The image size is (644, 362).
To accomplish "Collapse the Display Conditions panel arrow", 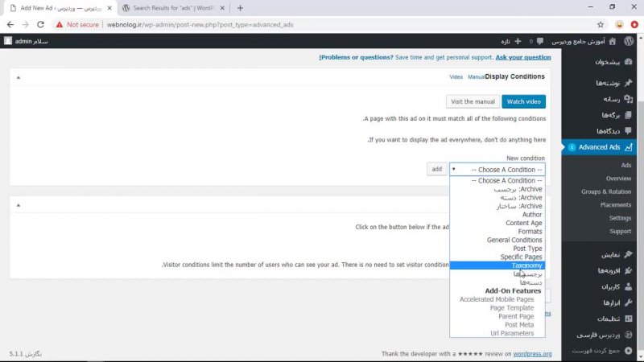I will 19,77.
